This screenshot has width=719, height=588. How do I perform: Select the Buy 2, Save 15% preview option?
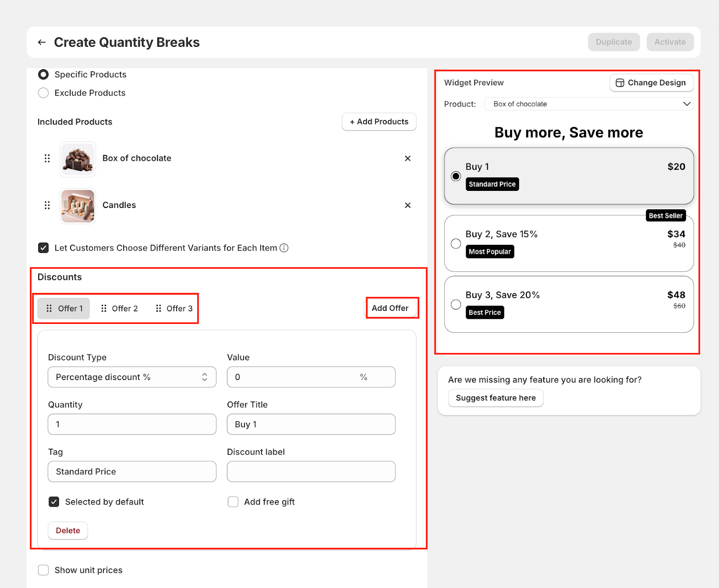456,243
